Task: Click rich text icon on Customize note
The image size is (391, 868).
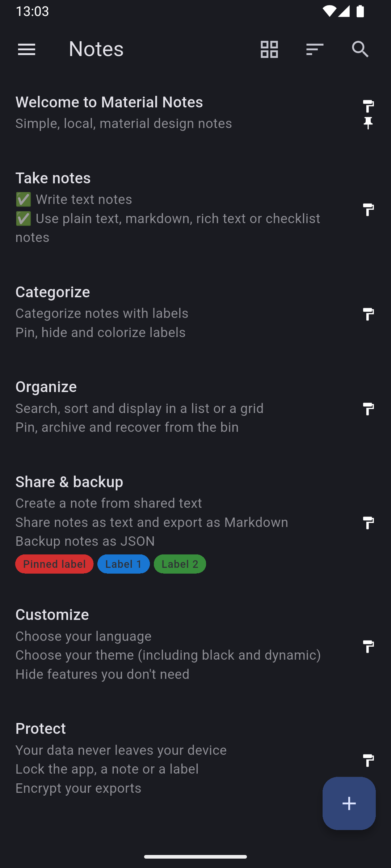Action: click(368, 646)
